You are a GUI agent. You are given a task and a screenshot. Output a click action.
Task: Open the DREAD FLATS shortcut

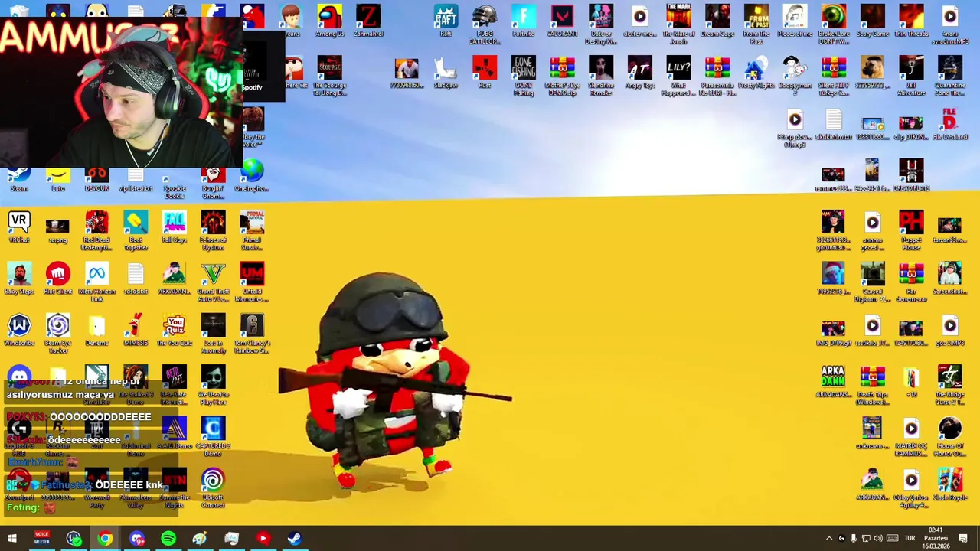(x=911, y=175)
